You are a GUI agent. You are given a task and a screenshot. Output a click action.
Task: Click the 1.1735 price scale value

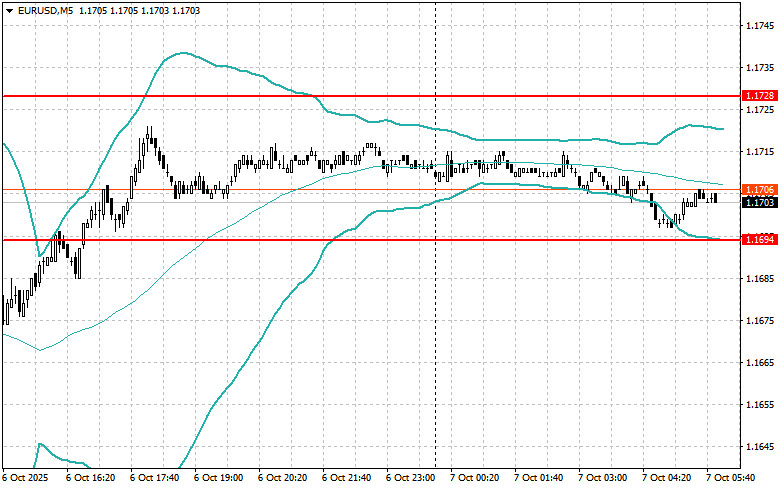tap(761, 67)
